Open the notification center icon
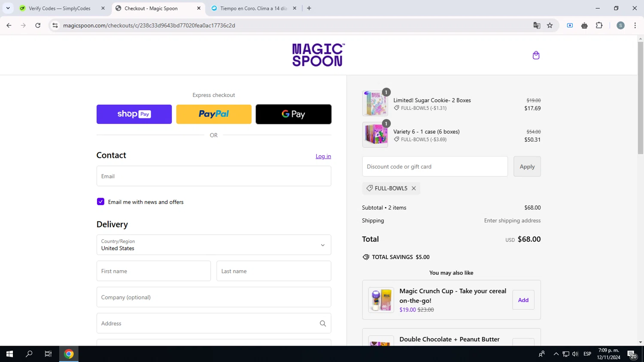This screenshot has width=644, height=362. pos(632,354)
